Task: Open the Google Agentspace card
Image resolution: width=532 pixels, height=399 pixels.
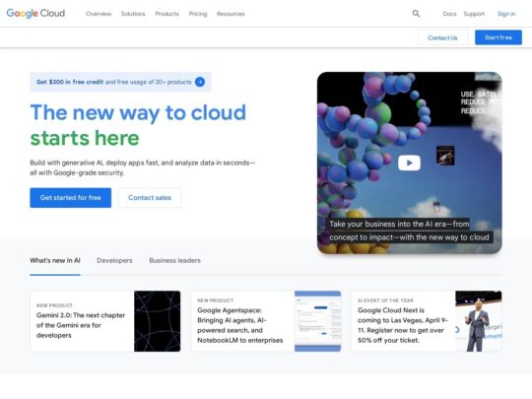Action: click(x=266, y=321)
